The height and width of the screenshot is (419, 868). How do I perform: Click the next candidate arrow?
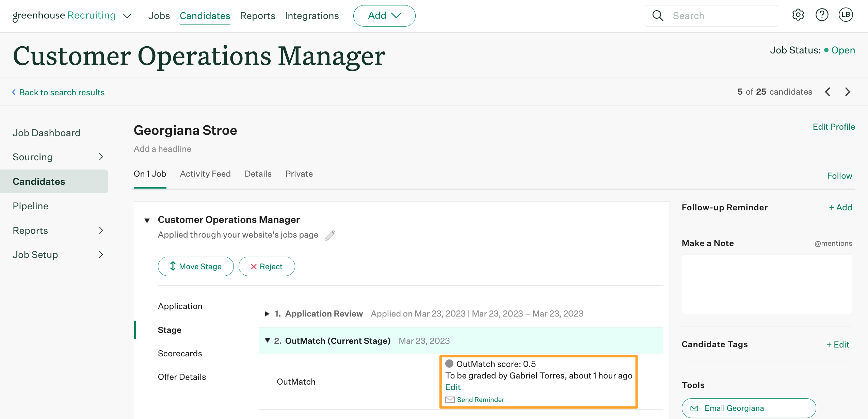pos(848,91)
